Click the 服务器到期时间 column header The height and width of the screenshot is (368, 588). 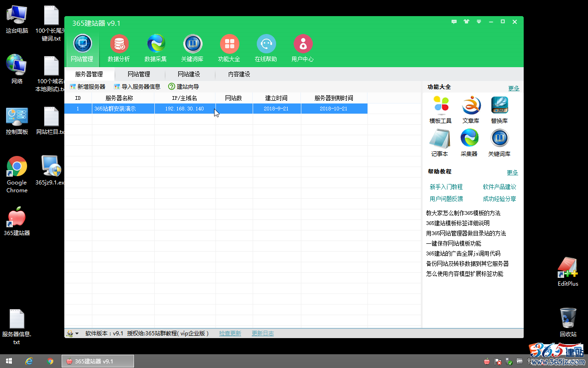click(334, 98)
